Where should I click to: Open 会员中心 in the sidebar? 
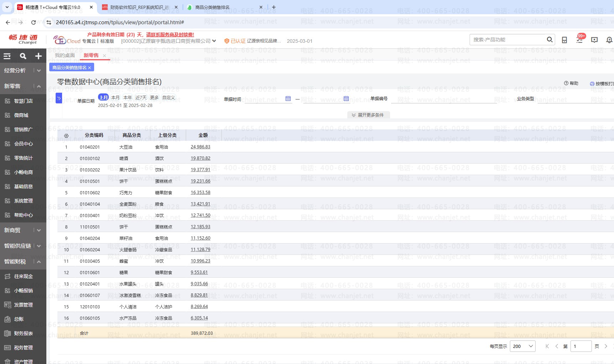tap(23, 144)
